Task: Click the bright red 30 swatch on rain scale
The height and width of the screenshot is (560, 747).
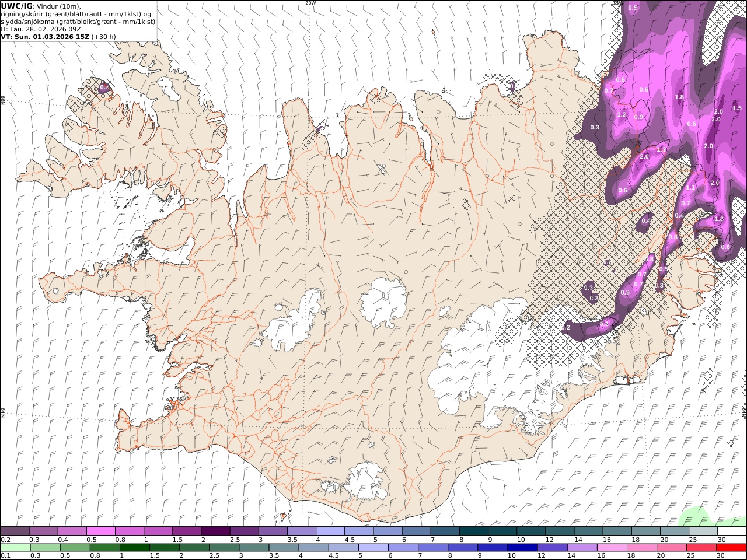Action: coord(731,547)
